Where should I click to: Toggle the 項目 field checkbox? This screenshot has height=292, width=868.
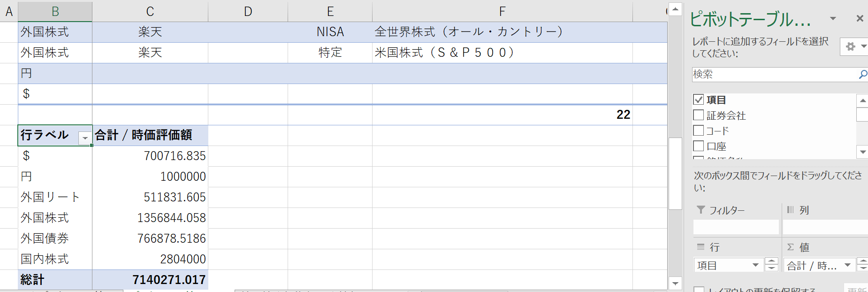tap(698, 100)
